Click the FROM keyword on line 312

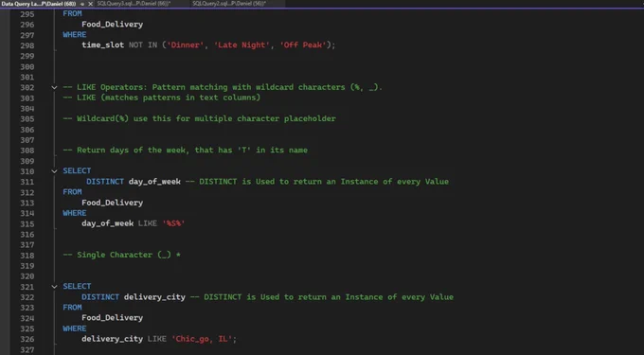point(72,192)
